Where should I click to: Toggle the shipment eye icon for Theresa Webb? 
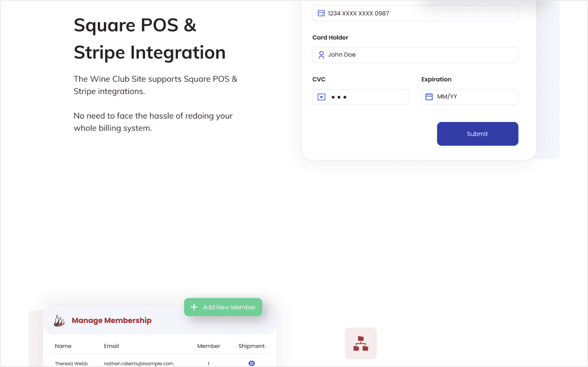252,363
